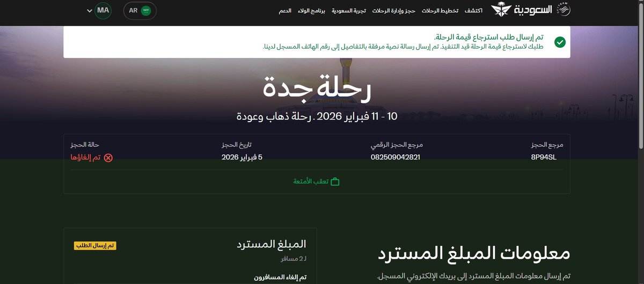The height and width of the screenshot is (284, 644).
Task: Click the تعقب الأمتعة baggage tracking link
Action: click(x=317, y=182)
